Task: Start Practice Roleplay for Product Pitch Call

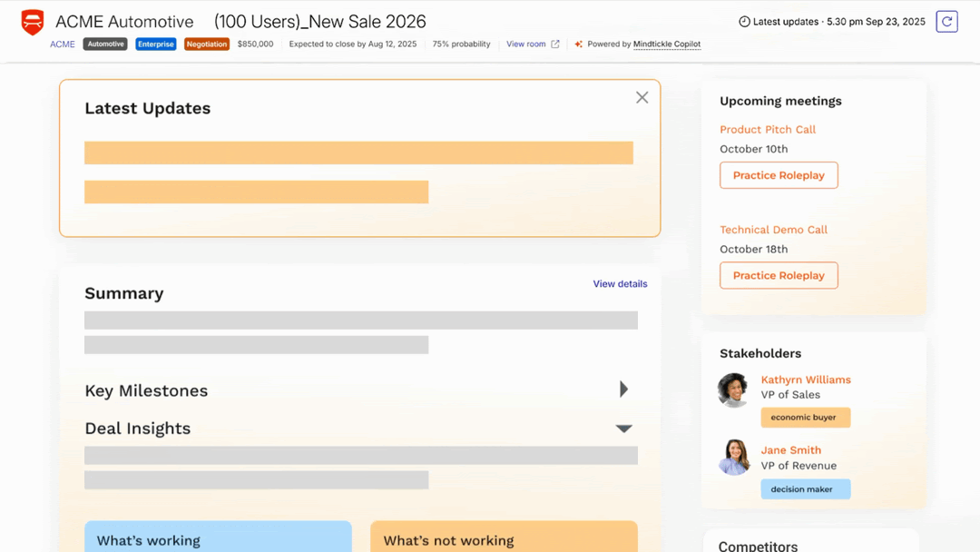Action: [779, 175]
